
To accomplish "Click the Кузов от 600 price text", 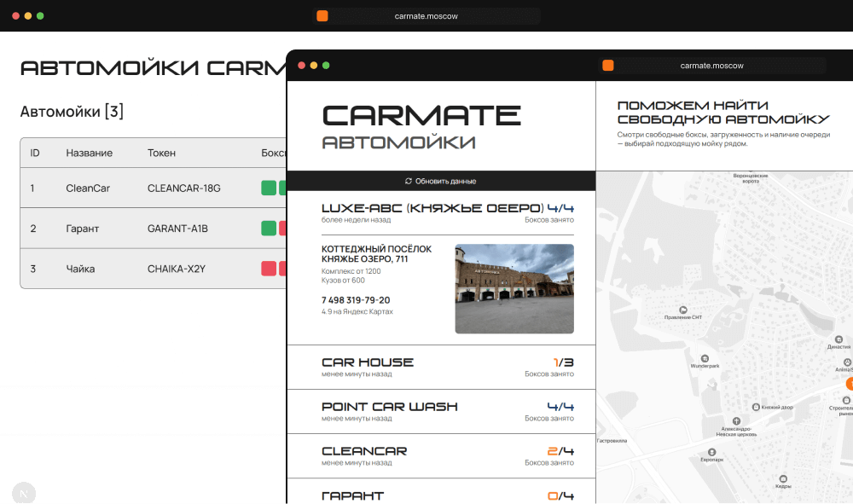I will coord(343,280).
